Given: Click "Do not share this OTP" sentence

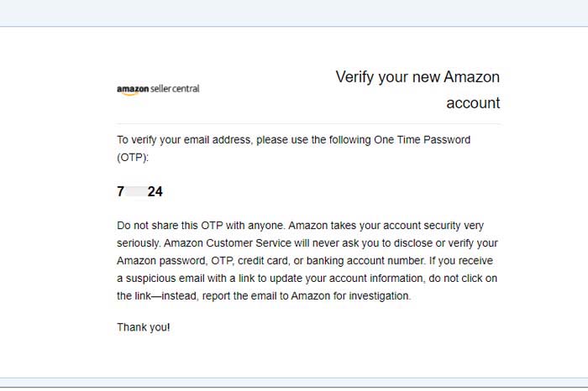Looking at the screenshot, I should 179,227.
